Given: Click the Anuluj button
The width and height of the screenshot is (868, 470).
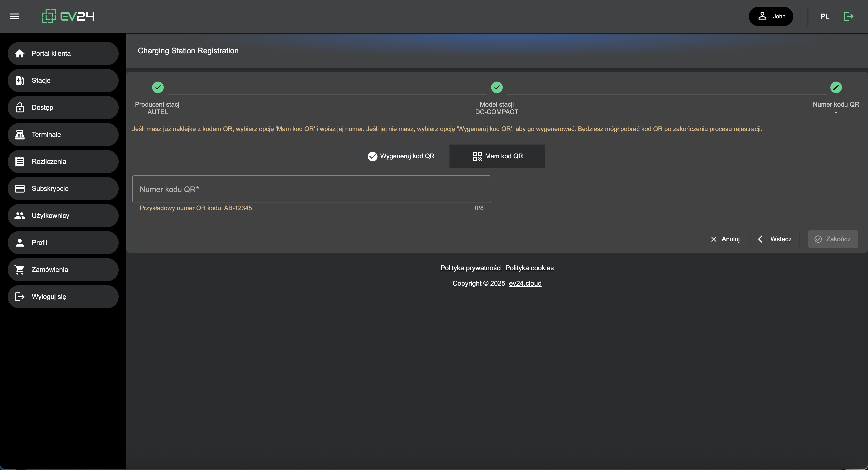Looking at the screenshot, I should [x=725, y=239].
